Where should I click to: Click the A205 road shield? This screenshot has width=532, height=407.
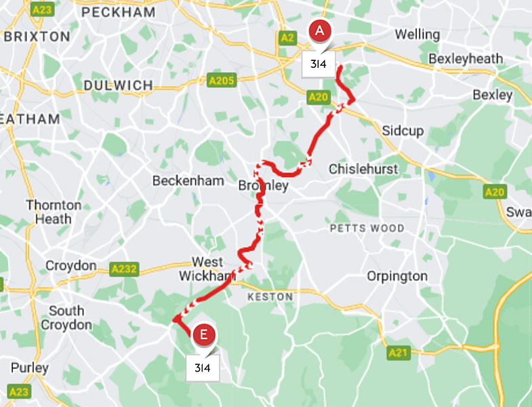coord(222,81)
